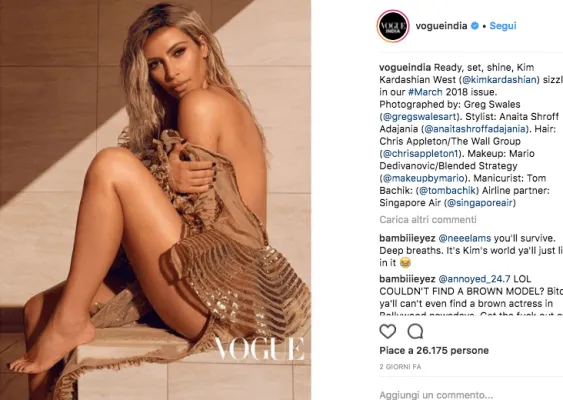Open the @kimkardashian mention
This screenshot has height=400, width=563.
click(500, 80)
